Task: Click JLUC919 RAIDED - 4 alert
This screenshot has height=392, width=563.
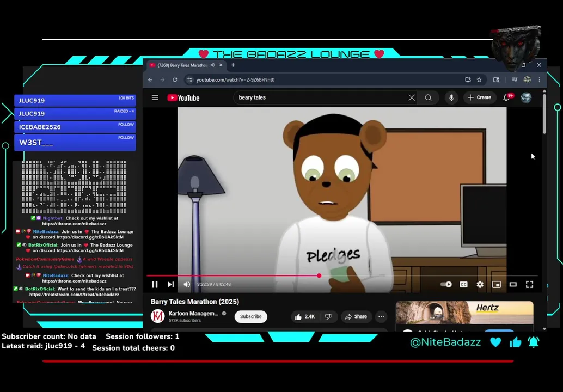Action: coord(75,114)
